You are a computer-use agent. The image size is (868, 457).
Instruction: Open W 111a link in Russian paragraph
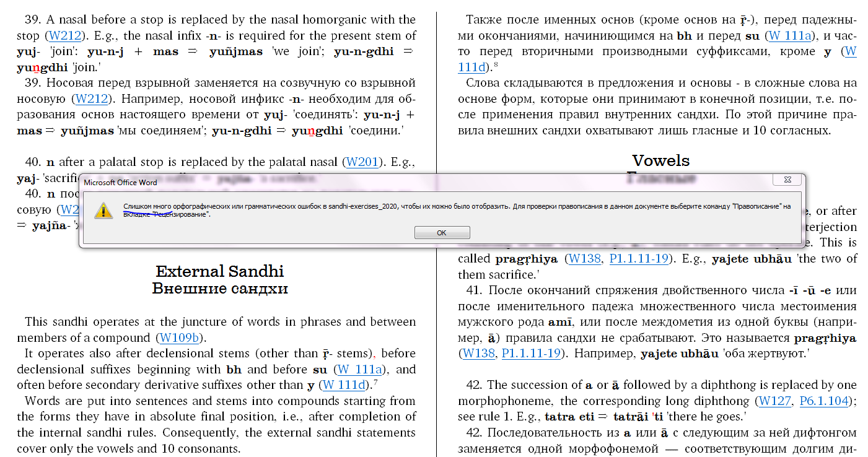pyautogui.click(x=790, y=36)
